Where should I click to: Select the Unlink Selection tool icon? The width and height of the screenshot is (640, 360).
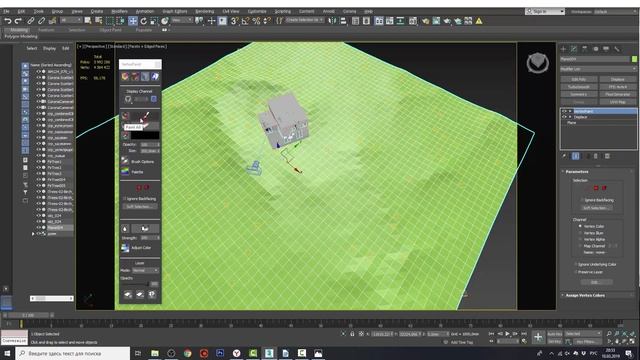click(x=41, y=21)
